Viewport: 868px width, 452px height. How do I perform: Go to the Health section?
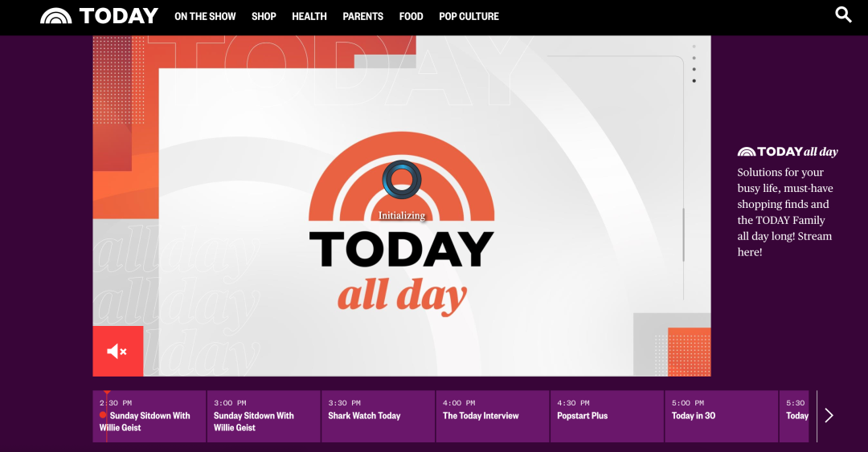[309, 16]
